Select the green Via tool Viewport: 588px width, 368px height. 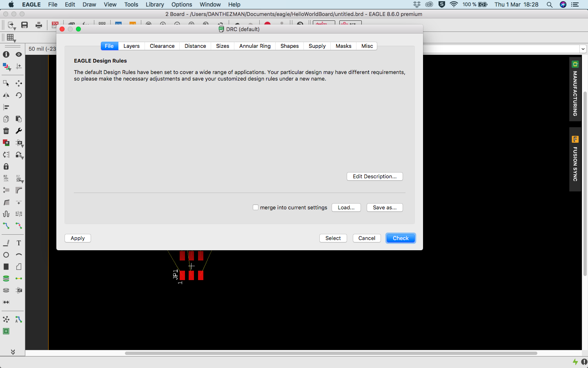pyautogui.click(x=6, y=278)
